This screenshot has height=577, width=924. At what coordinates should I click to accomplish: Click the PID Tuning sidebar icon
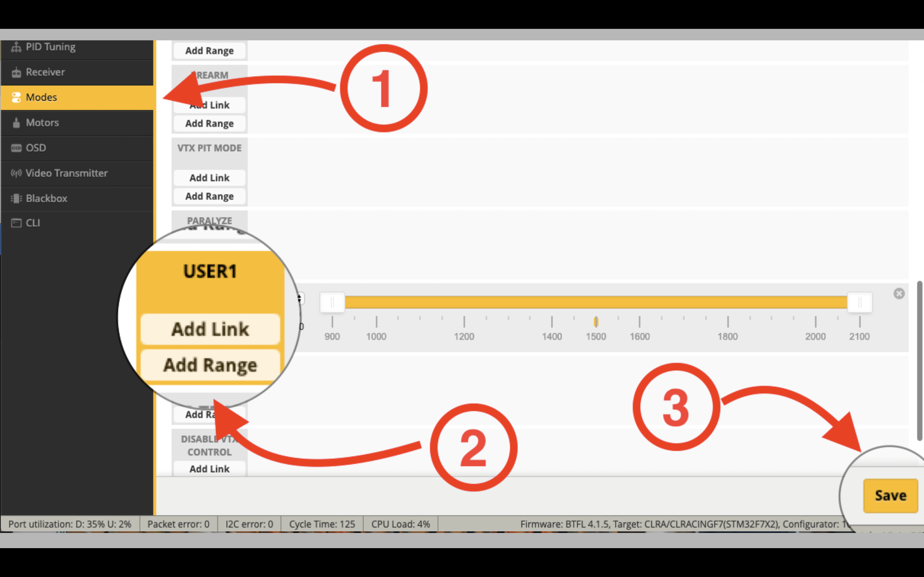click(16, 47)
